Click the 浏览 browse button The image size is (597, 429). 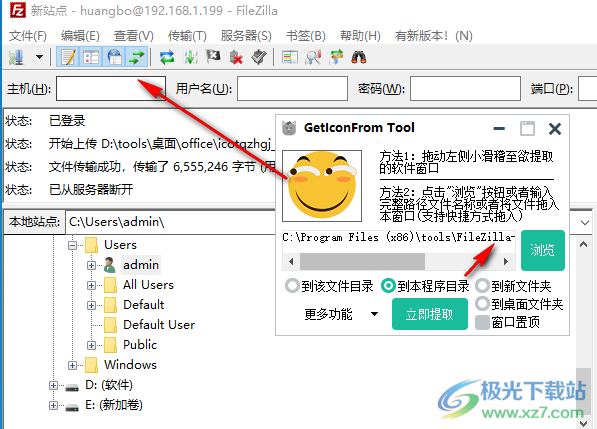543,250
